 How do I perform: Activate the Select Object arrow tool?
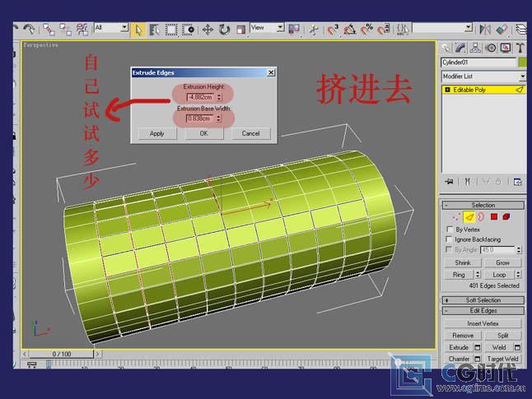tap(138, 30)
